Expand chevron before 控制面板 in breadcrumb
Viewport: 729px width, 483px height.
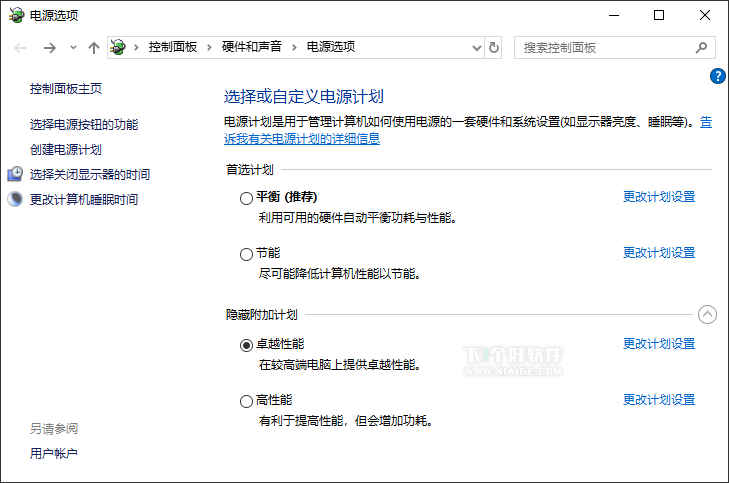coord(136,47)
